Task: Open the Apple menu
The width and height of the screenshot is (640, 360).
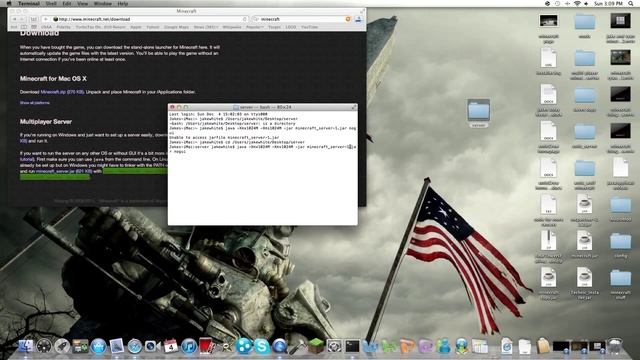Action: pyautogui.click(x=9, y=3)
